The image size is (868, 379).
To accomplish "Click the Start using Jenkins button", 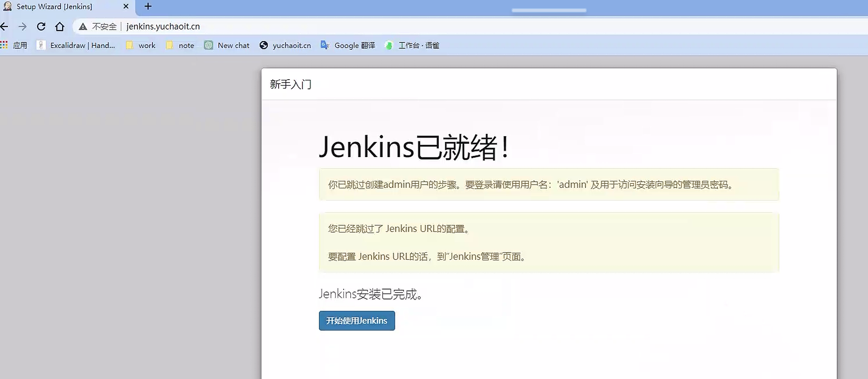I will (356, 321).
